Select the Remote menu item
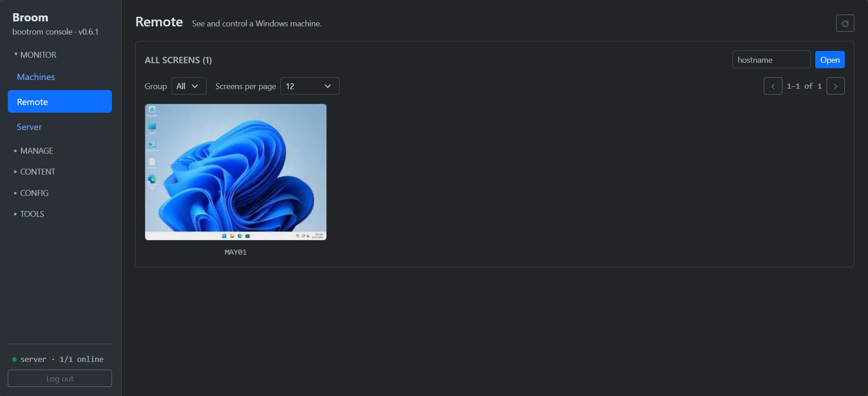Image resolution: width=868 pixels, height=396 pixels. point(60,101)
